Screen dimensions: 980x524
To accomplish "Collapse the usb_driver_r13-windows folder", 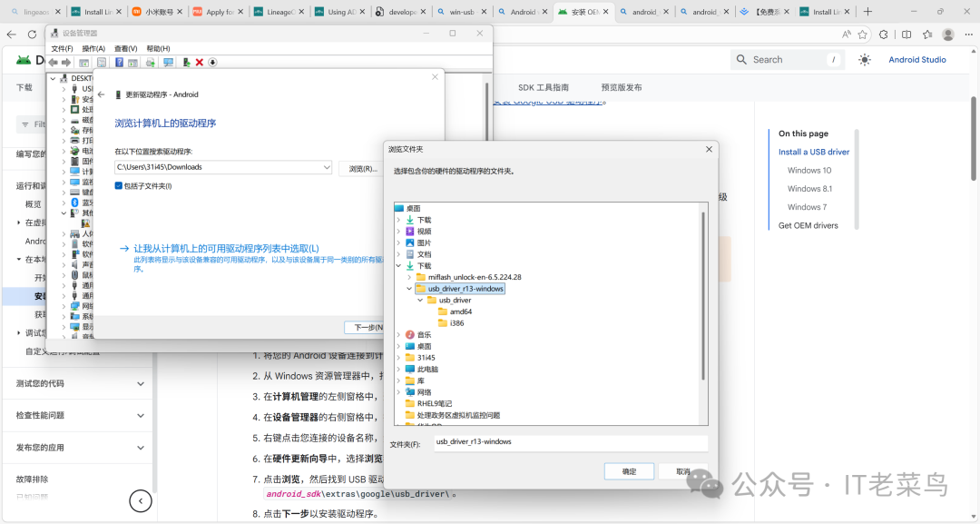I will click(x=409, y=289).
